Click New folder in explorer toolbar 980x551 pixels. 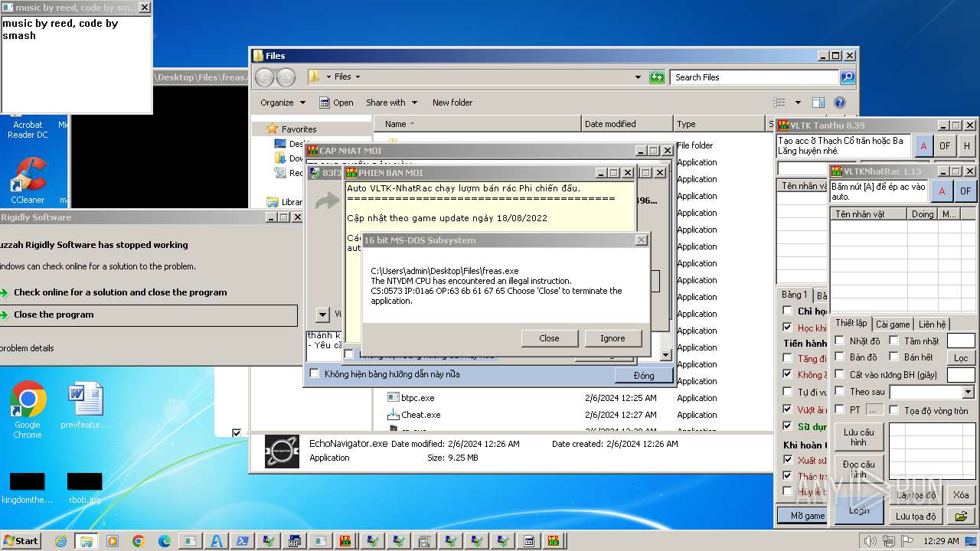tap(452, 103)
